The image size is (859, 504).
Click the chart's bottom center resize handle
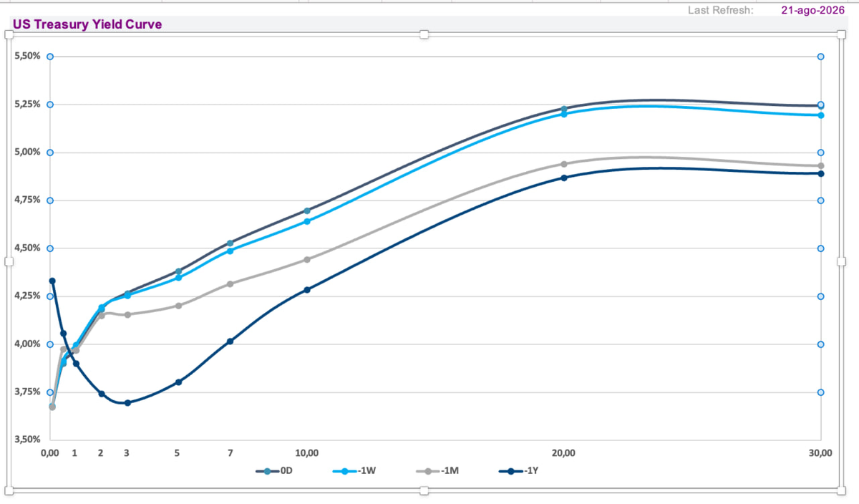(424, 490)
